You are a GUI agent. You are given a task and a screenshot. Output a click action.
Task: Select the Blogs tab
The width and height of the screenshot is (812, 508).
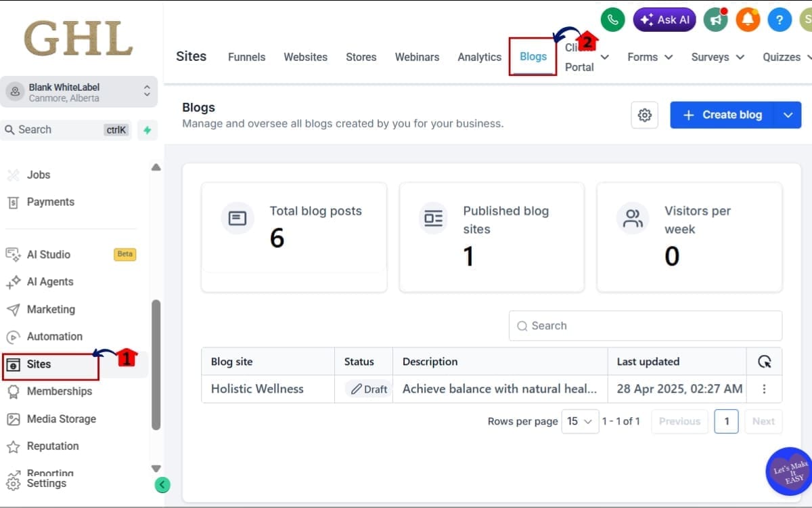coord(533,56)
